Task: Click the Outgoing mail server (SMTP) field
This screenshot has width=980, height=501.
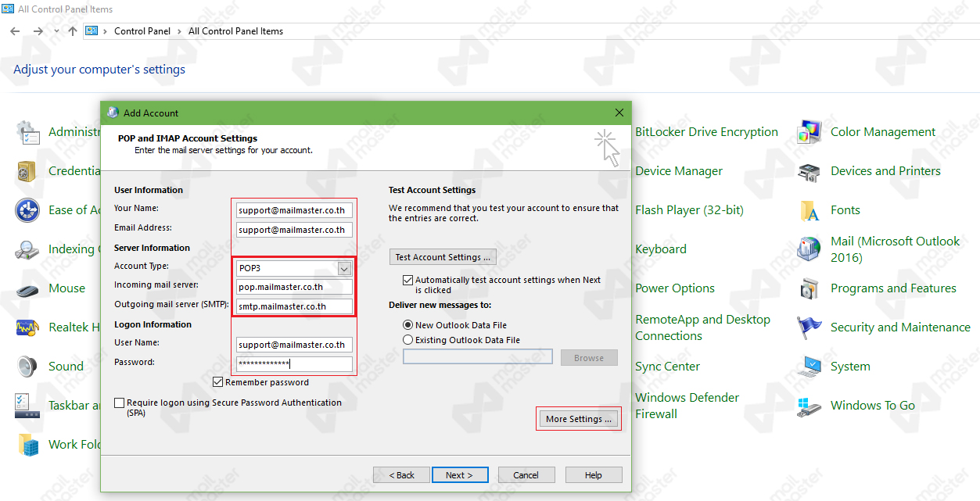Action: (x=295, y=306)
